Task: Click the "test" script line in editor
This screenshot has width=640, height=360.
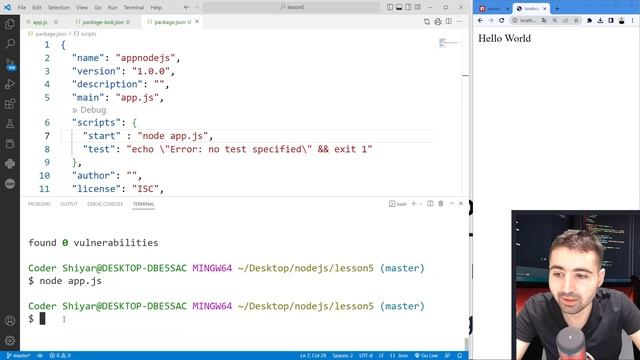Action: coord(227,149)
